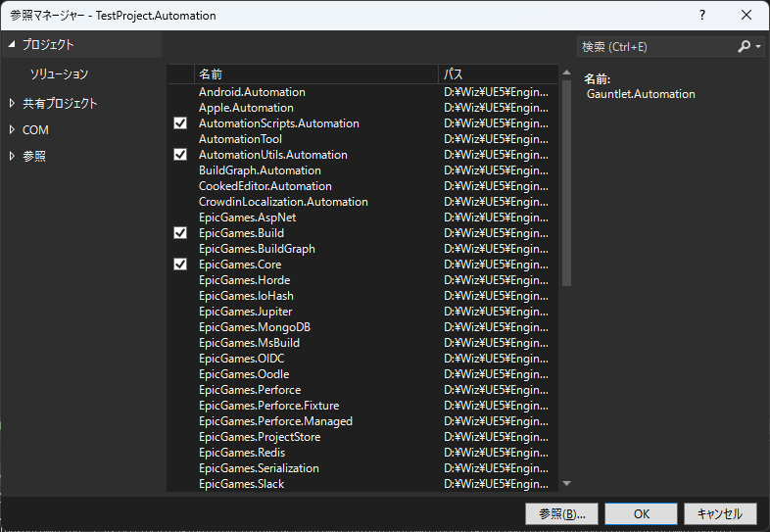770x532 pixels.
Task: Expand the 共有プロジェクト section
Action: tap(13, 103)
